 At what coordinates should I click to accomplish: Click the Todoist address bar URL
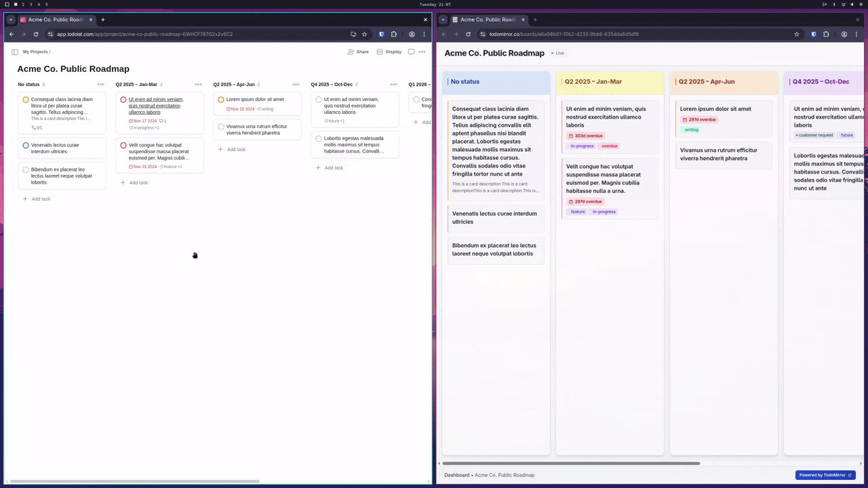[144, 34]
